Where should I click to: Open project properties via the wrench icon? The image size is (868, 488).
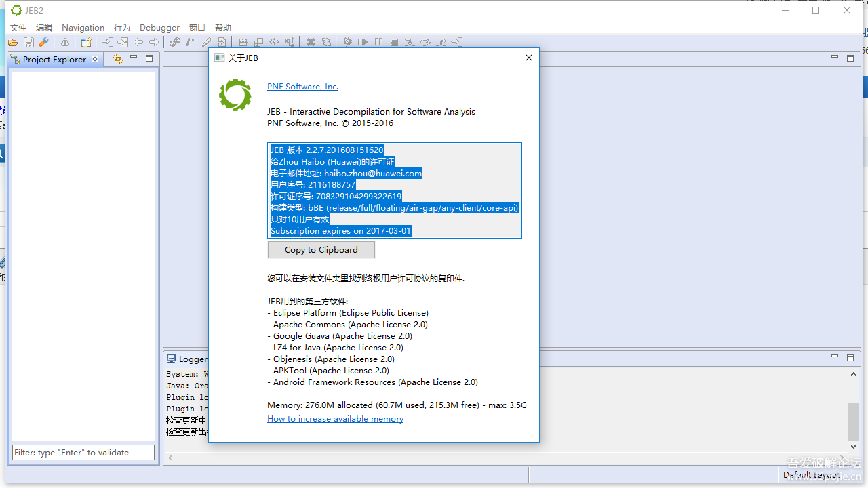click(44, 43)
